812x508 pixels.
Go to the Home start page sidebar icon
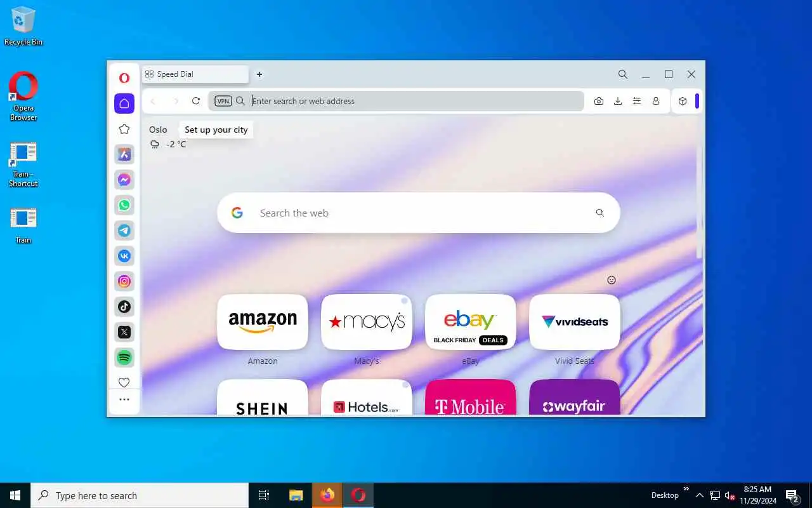124,104
